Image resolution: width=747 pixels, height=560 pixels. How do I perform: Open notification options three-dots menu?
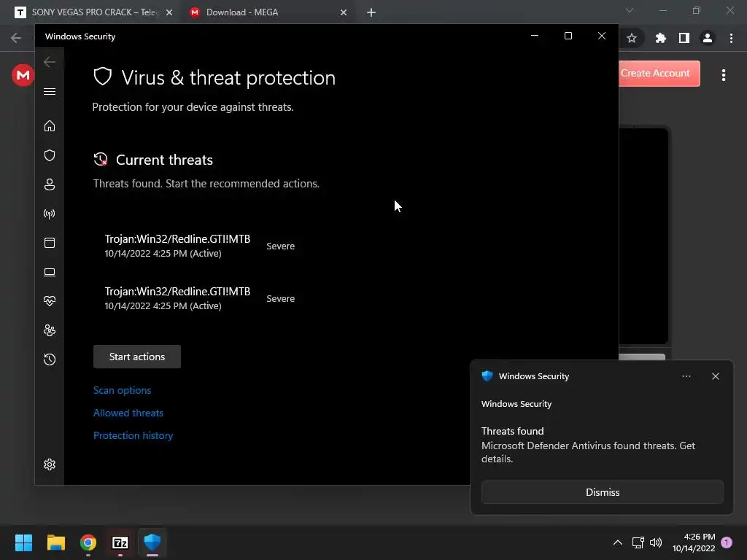coord(686,376)
